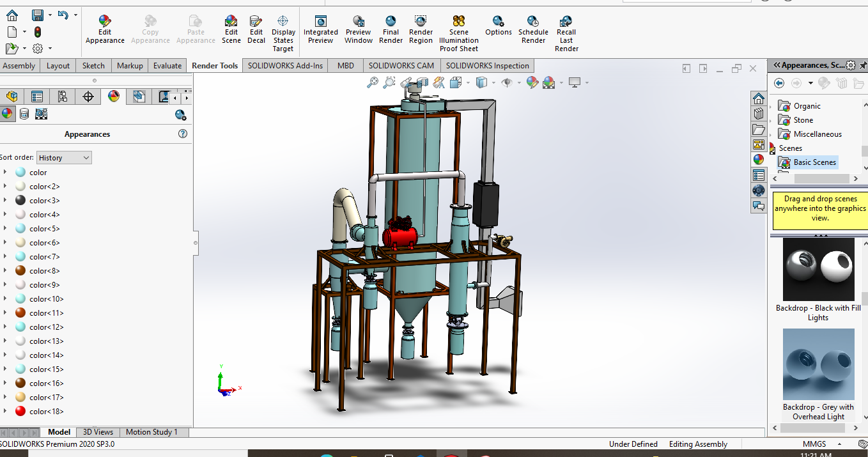Select the Render Region tool
The image size is (868, 457).
421,30
